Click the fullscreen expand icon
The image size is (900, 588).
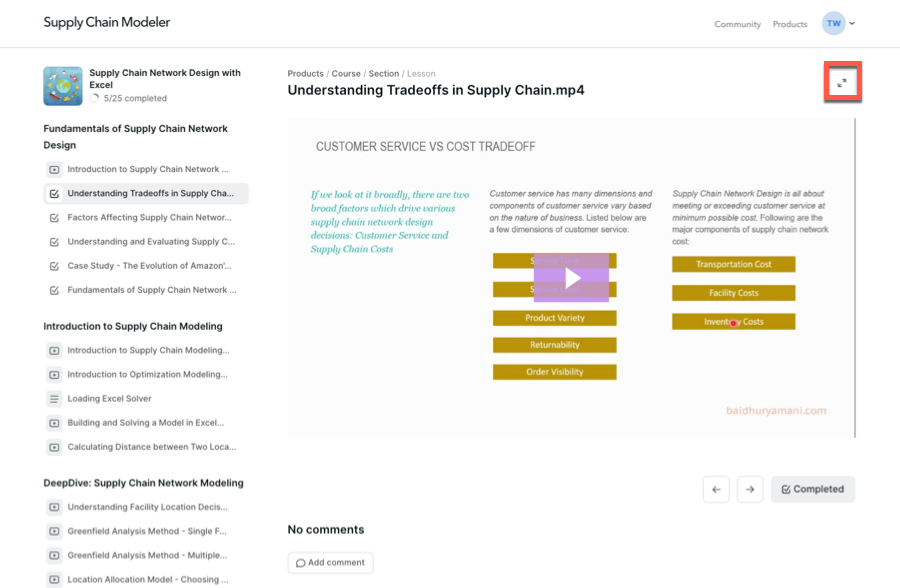pos(842,83)
